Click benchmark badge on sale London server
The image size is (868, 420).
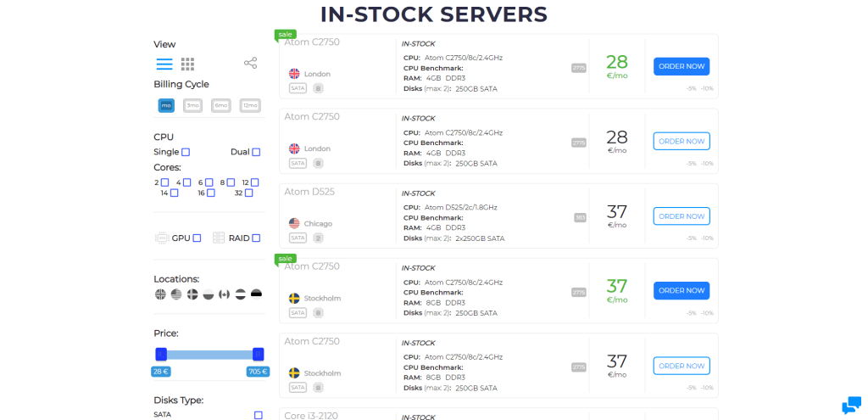coord(579,68)
